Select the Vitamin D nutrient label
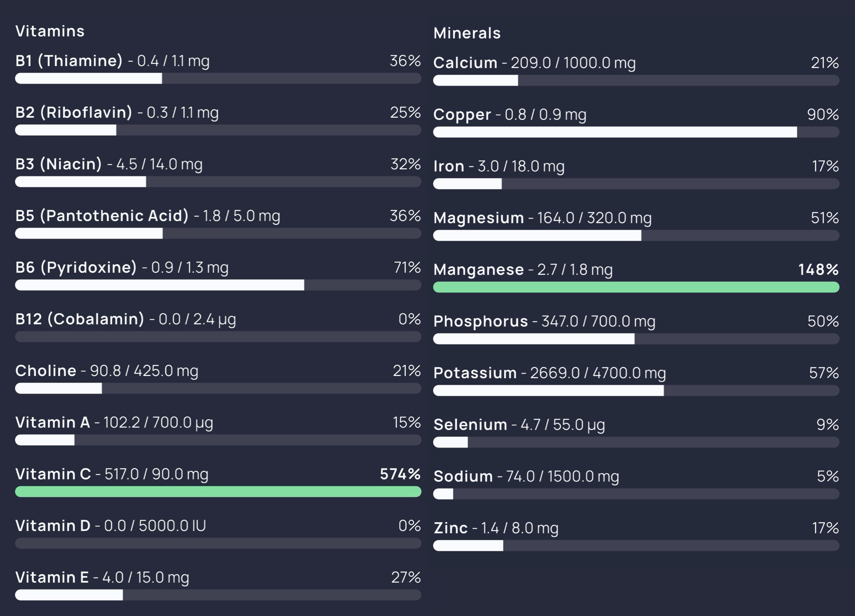This screenshot has height=616, width=855. coord(53,526)
